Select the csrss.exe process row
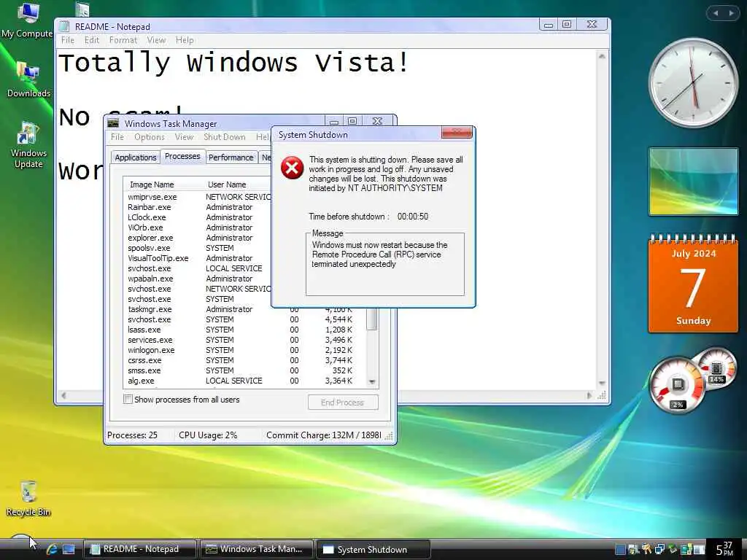The width and height of the screenshot is (747, 560). tap(245, 360)
